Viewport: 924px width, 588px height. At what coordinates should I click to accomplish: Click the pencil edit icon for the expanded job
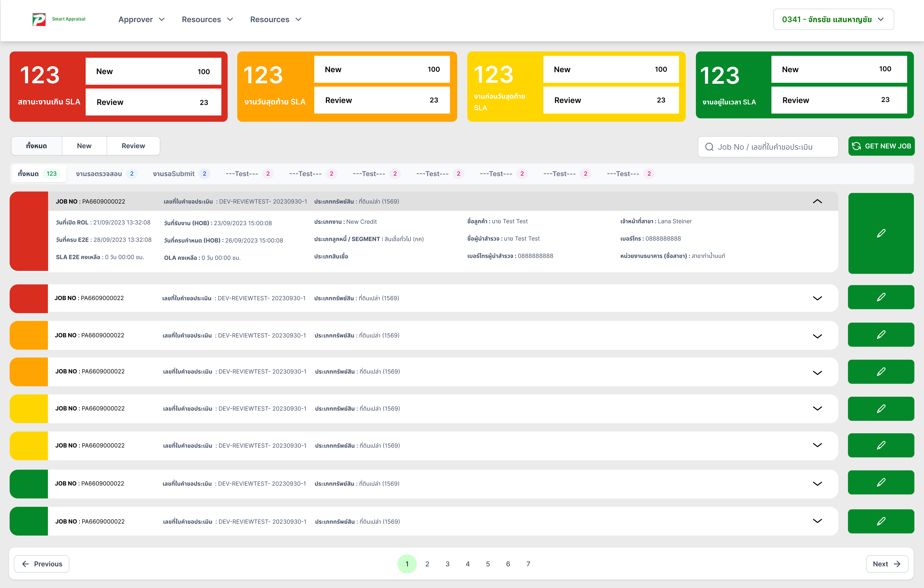pyautogui.click(x=881, y=233)
